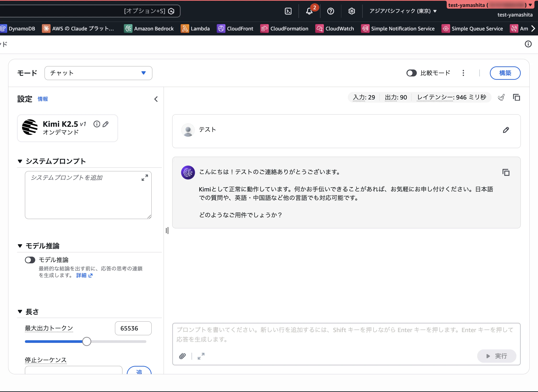This screenshot has height=392, width=538.
Task: Open the CloudFormation shortcut
Action: [284, 29]
